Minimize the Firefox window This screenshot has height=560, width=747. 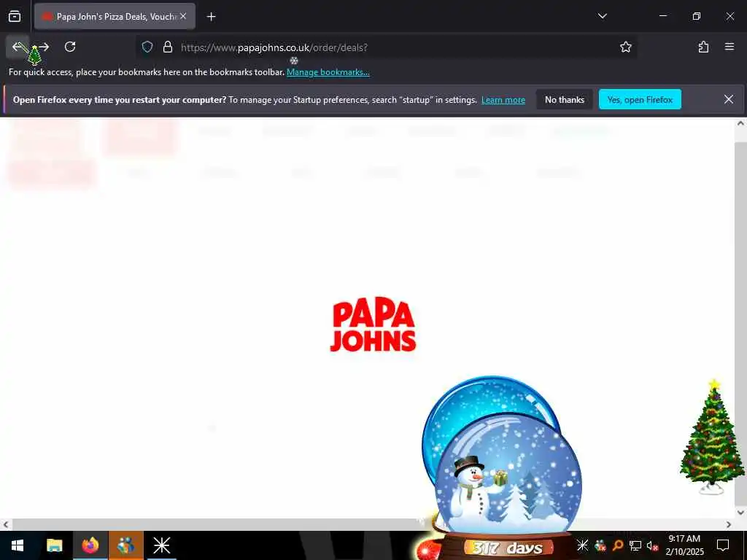pyautogui.click(x=662, y=16)
